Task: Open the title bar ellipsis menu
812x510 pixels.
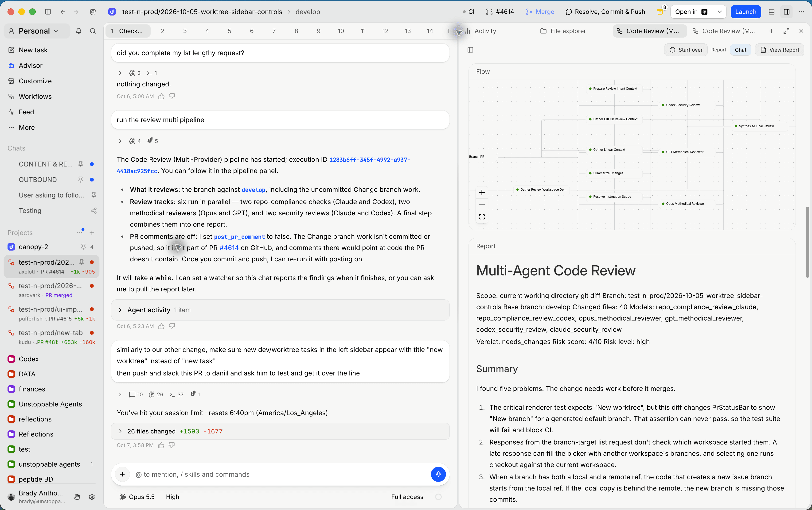Action: pos(802,12)
